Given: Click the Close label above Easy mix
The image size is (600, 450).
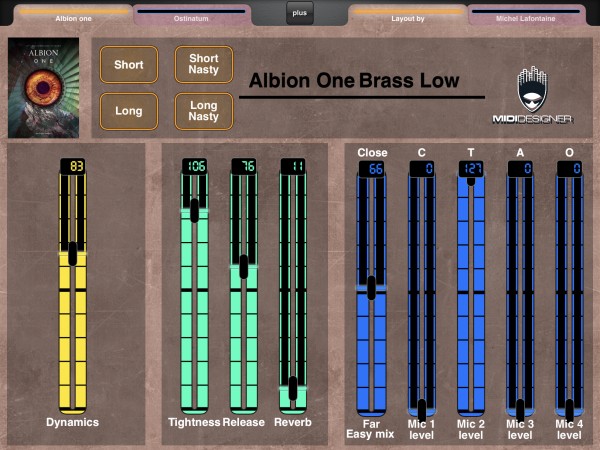Looking at the screenshot, I should click(x=372, y=153).
